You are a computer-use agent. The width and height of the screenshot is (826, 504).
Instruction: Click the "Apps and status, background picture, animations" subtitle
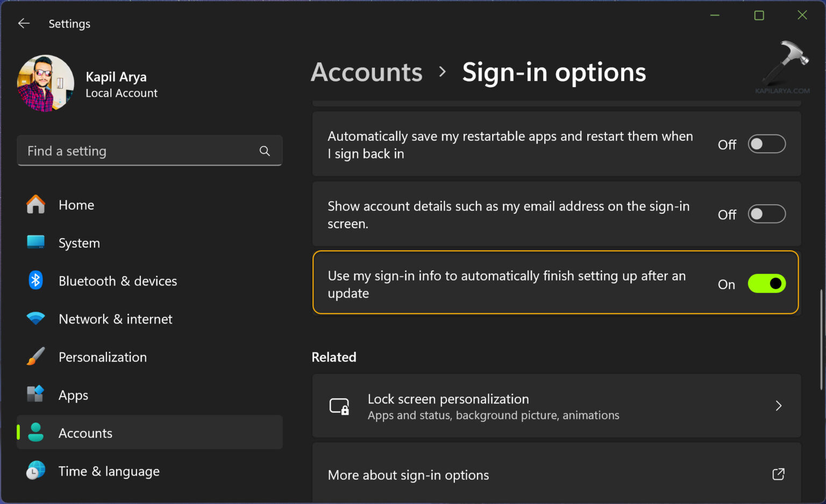coord(494,415)
